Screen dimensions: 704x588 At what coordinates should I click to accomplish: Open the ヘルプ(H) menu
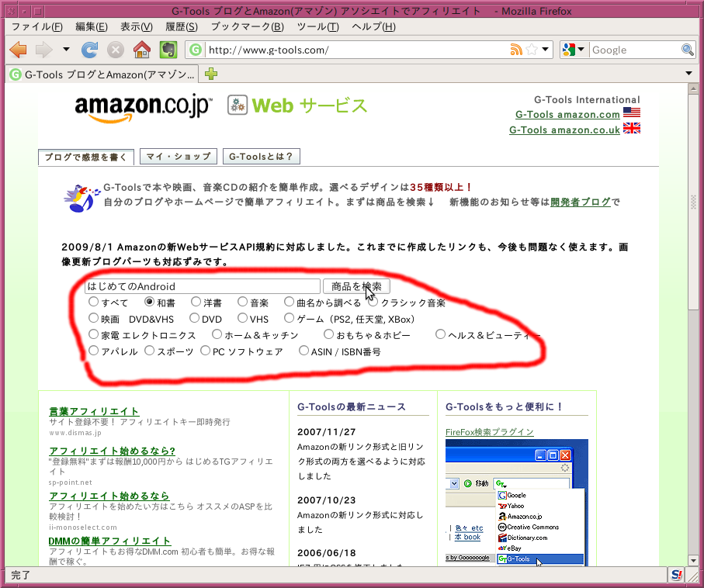[373, 27]
